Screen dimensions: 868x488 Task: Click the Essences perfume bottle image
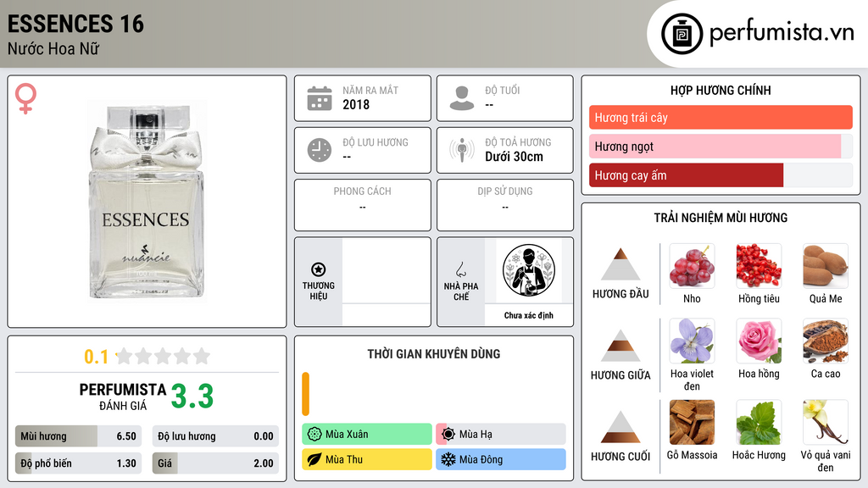(147, 202)
